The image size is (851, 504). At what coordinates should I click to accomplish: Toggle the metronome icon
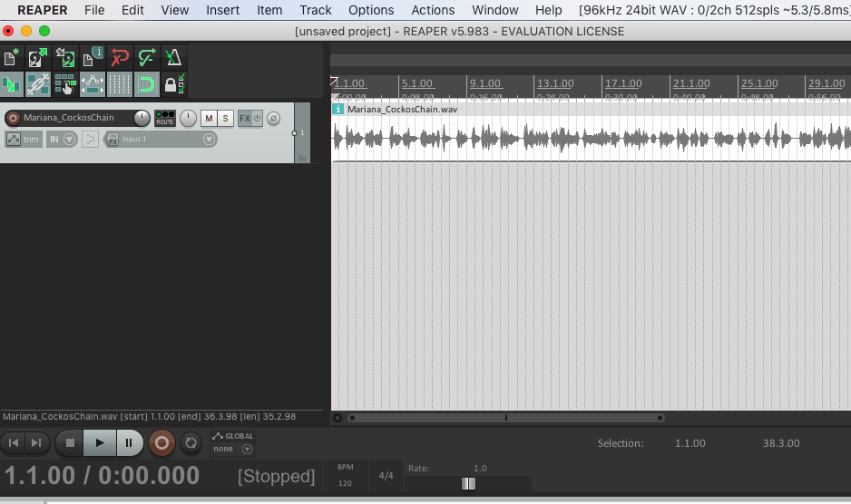pos(174,59)
